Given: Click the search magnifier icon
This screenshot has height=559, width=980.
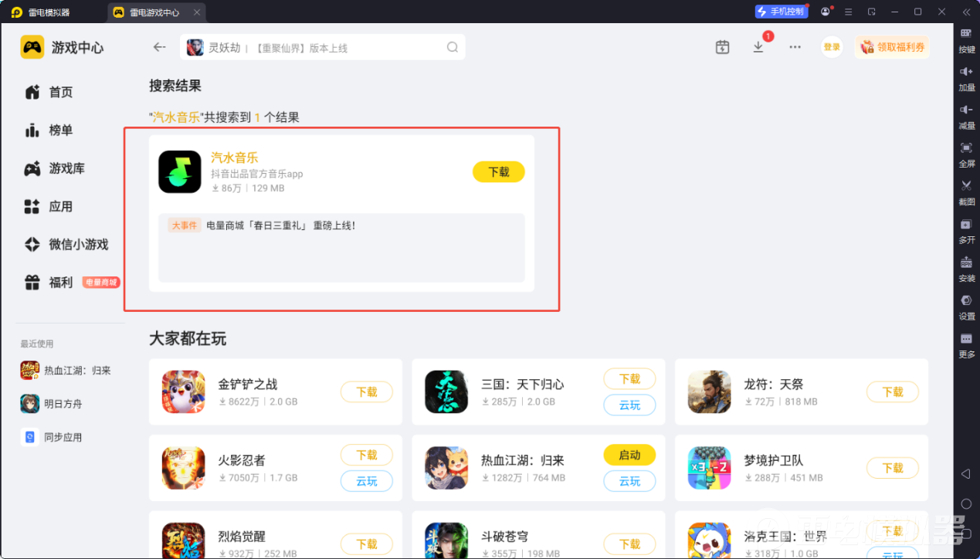Looking at the screenshot, I should pos(453,47).
